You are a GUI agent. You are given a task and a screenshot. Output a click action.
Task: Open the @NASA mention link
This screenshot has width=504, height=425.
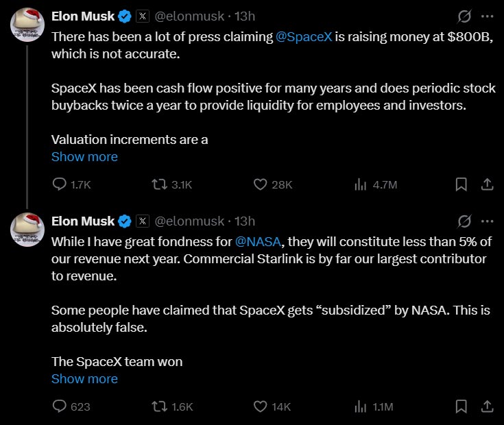[257, 242]
